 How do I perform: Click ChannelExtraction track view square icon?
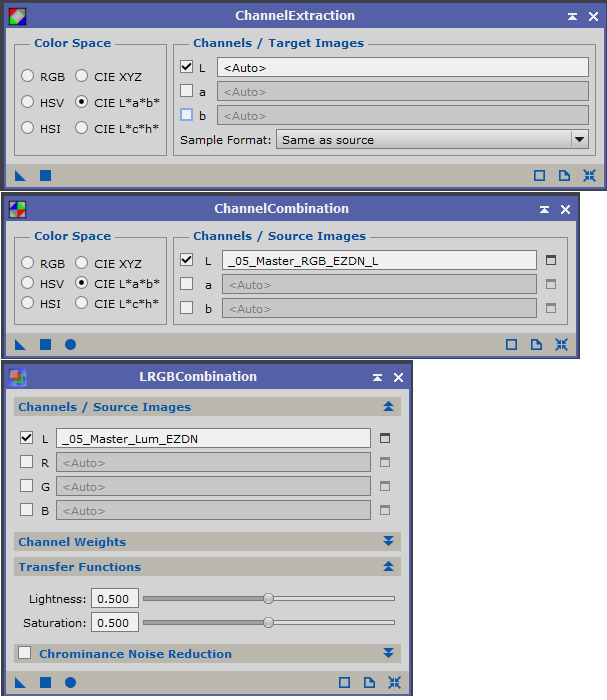540,175
